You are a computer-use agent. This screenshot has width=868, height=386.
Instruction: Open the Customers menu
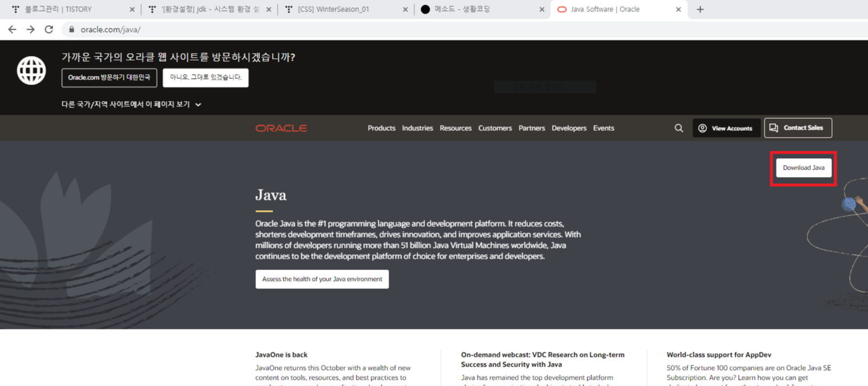point(495,128)
